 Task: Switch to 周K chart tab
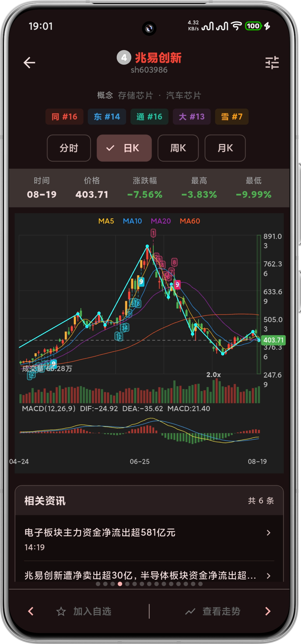[178, 148]
